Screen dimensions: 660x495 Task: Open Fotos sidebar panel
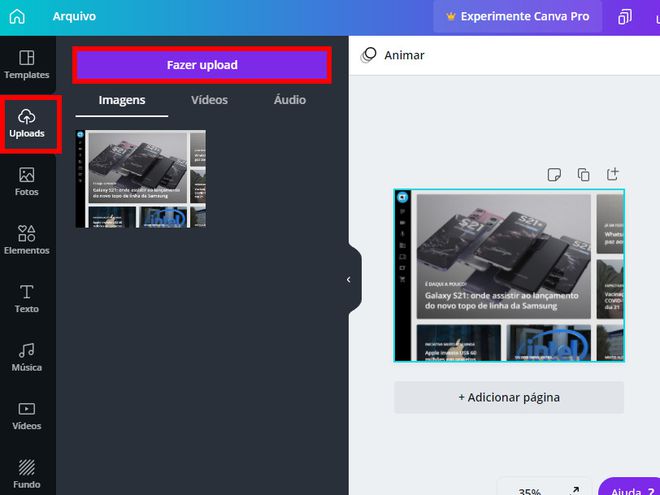click(x=27, y=182)
